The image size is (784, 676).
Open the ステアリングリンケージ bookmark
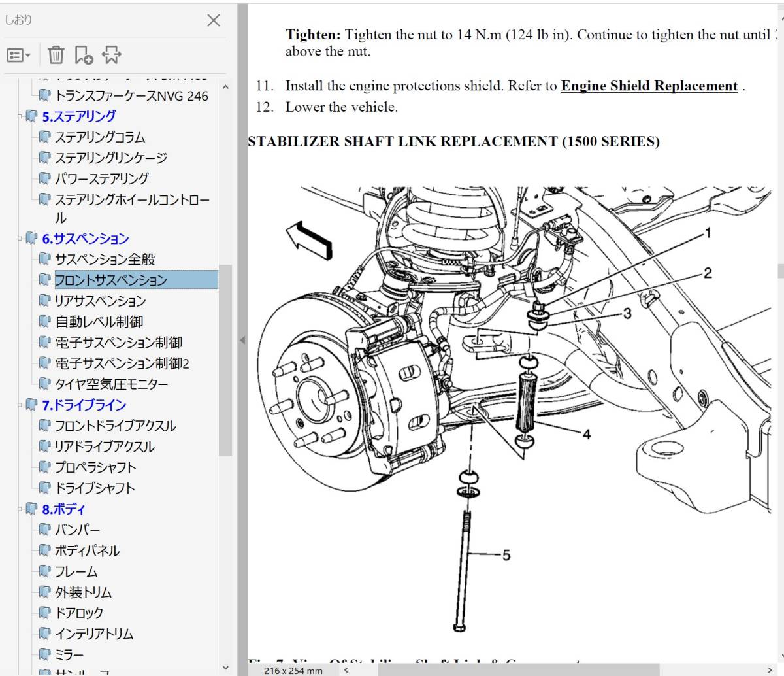[x=111, y=158]
